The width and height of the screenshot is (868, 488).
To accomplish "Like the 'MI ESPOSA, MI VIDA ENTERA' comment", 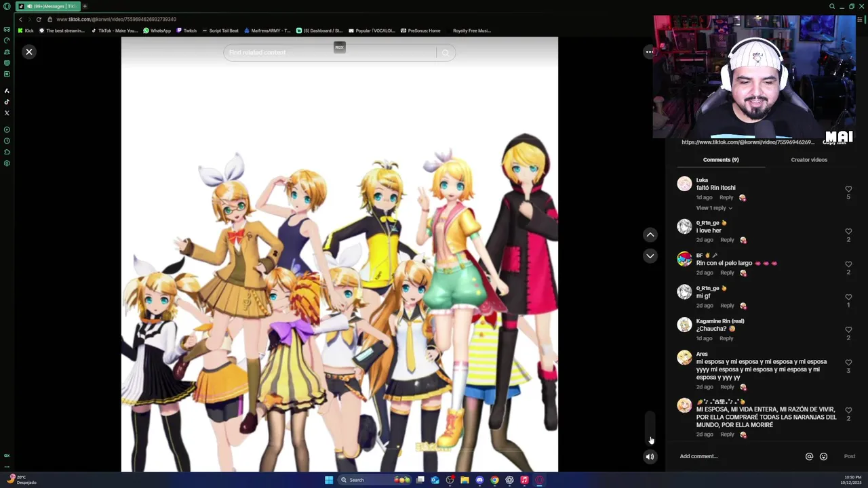I will click(x=848, y=411).
